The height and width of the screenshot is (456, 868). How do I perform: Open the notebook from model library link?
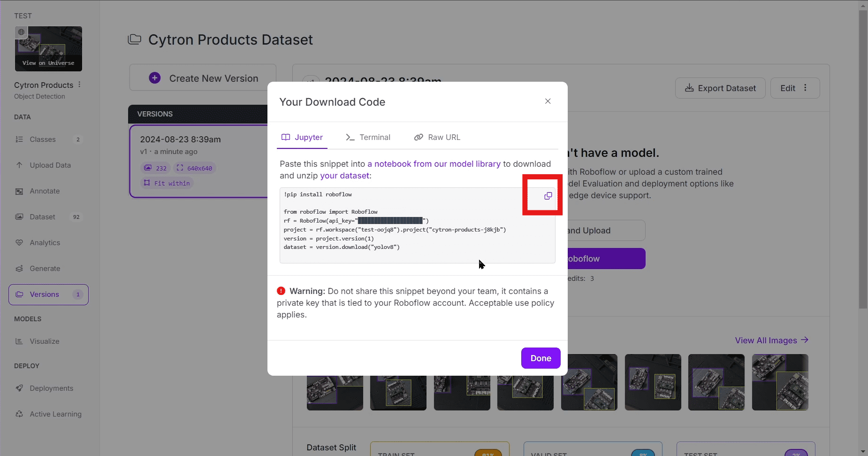coord(434,164)
